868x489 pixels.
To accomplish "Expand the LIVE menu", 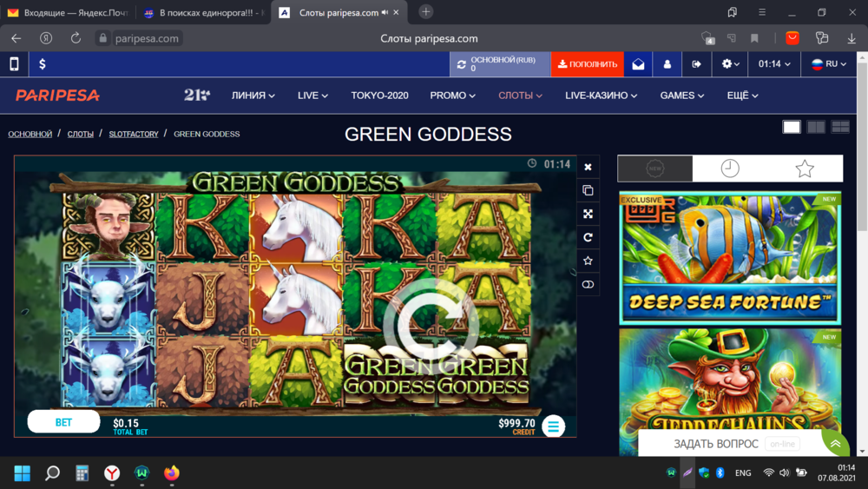I will click(x=312, y=96).
